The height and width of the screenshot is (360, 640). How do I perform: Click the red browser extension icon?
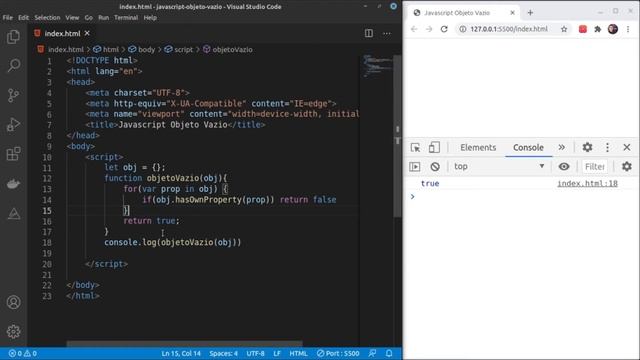pyautogui.click(x=583, y=29)
